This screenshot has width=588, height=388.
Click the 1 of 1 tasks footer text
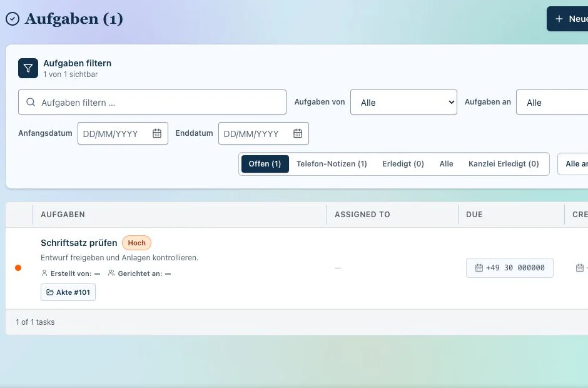(35, 322)
